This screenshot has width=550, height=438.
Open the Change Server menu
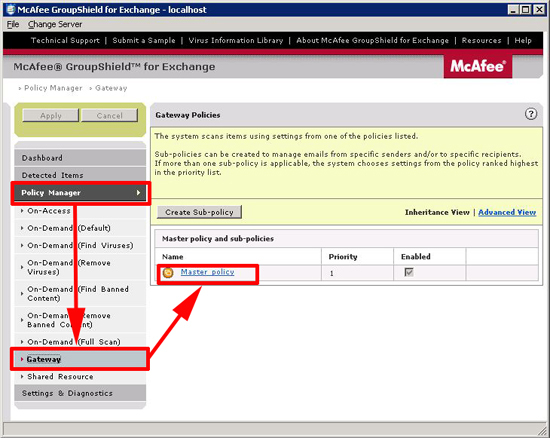point(55,24)
